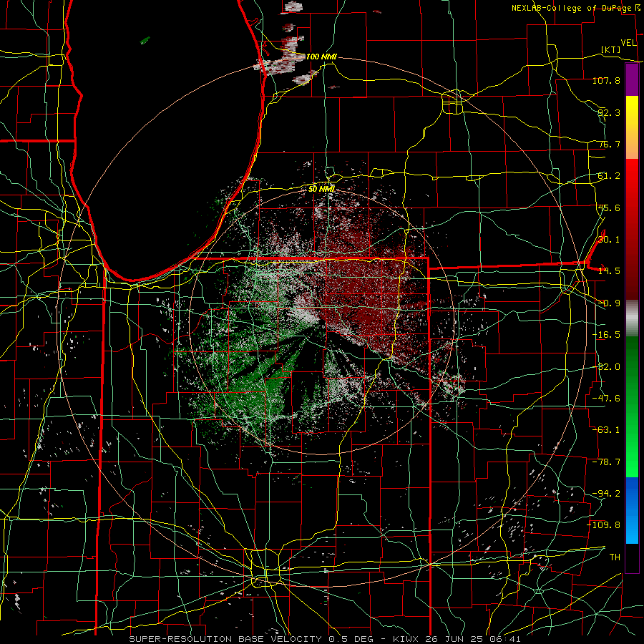Click the TH label on the legend

[x=615, y=557]
